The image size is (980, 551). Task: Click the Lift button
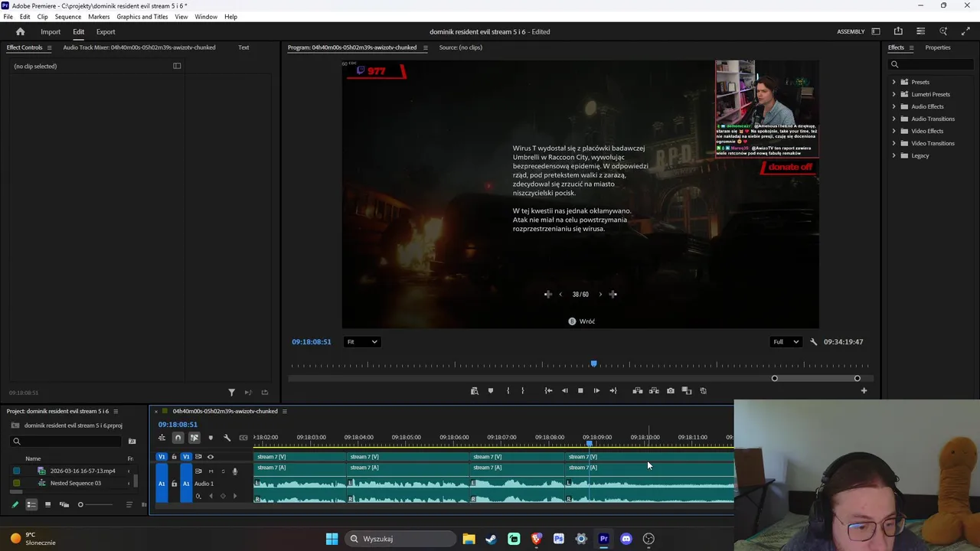coord(638,391)
